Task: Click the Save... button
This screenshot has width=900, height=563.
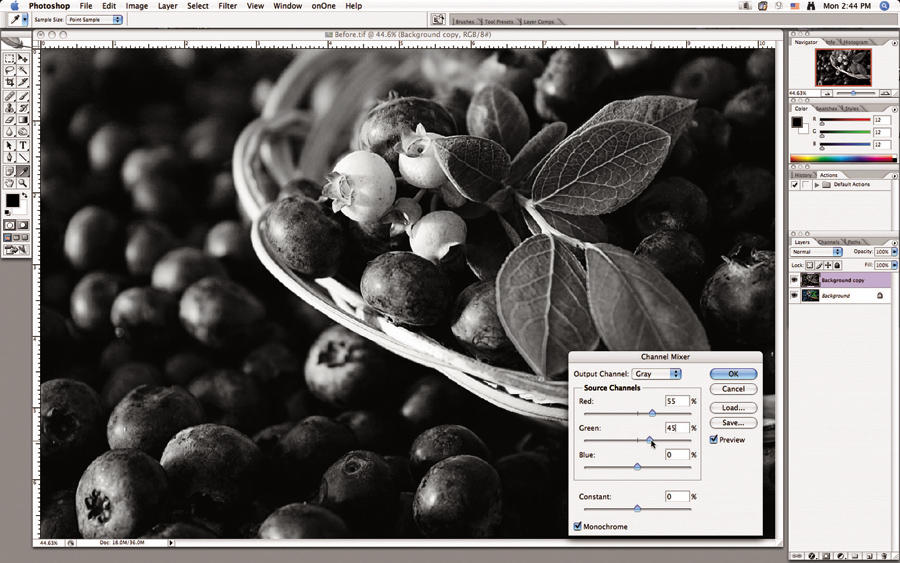Action: click(733, 422)
